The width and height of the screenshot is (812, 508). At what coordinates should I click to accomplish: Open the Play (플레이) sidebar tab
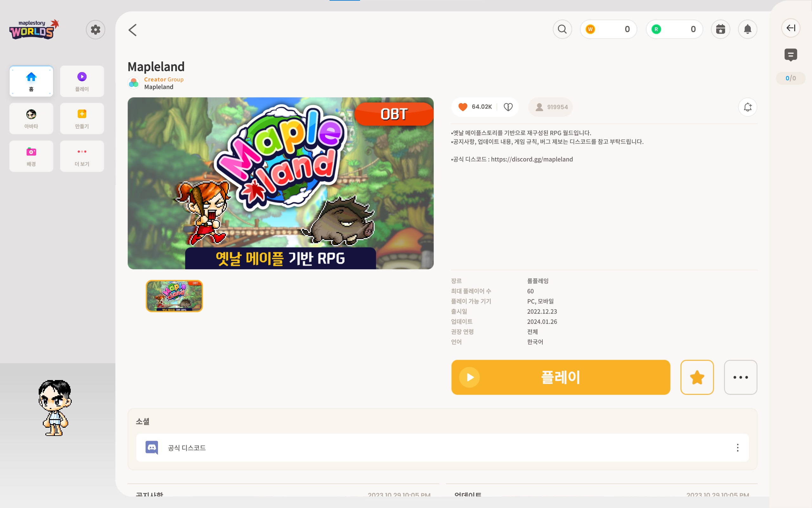pyautogui.click(x=82, y=81)
